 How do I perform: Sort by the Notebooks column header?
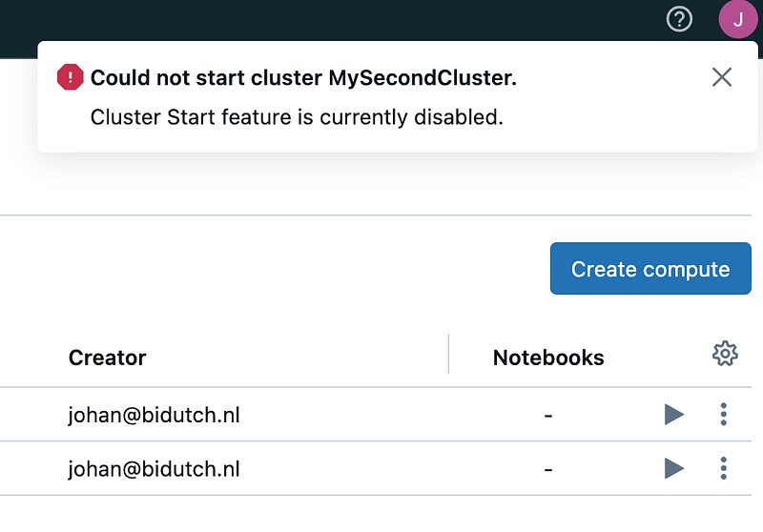click(x=548, y=358)
